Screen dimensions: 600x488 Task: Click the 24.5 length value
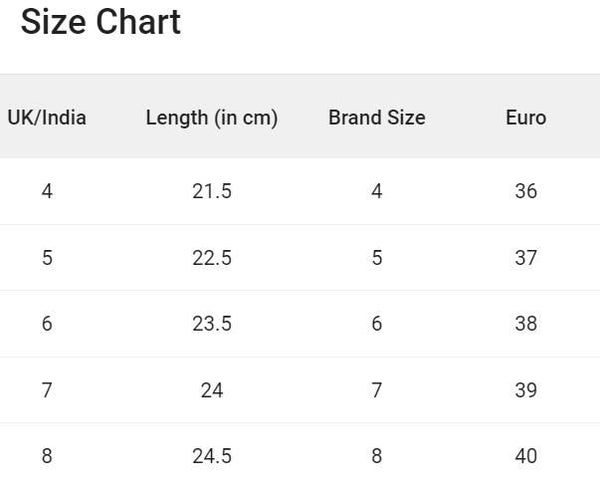pos(212,456)
